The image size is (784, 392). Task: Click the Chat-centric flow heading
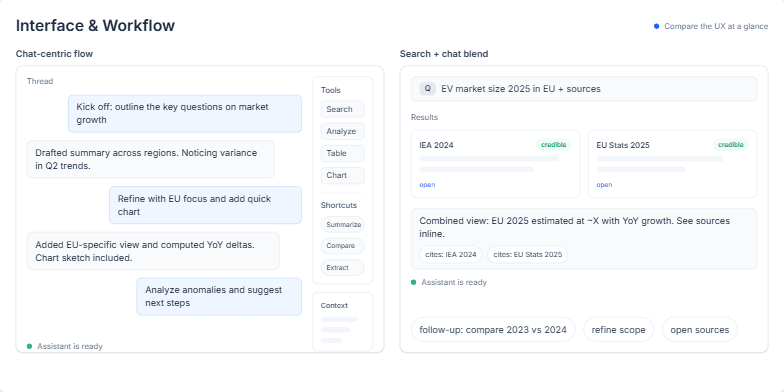pos(54,54)
